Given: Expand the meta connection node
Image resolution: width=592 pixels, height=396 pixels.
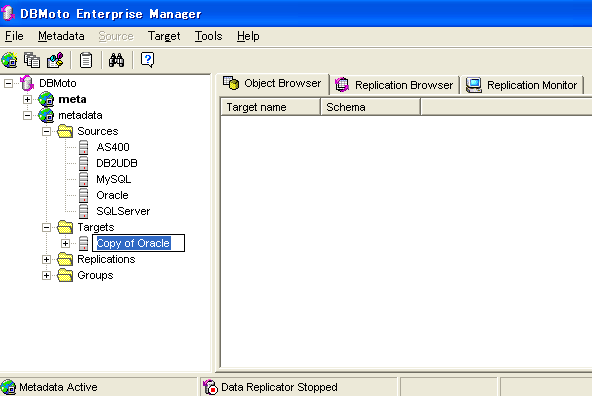Looking at the screenshot, I should (27, 99).
